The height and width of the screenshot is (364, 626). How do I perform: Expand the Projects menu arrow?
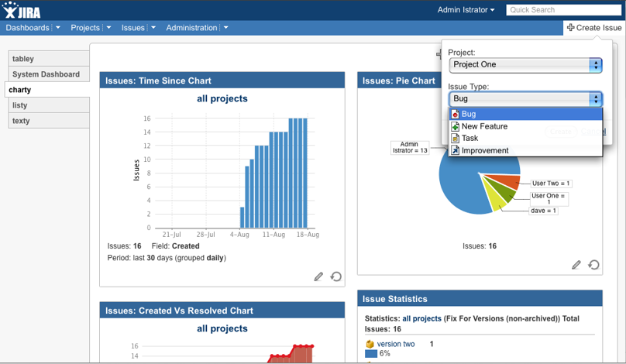click(108, 28)
